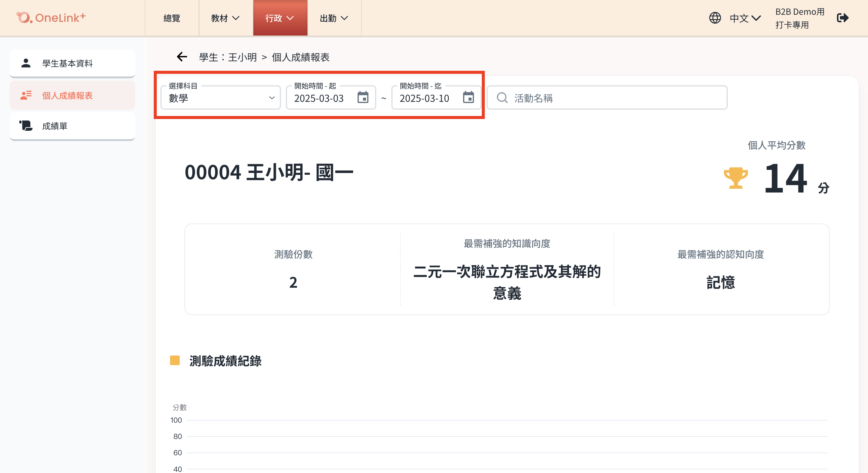Click the 分數 axis title
This screenshot has height=473, width=868.
[x=180, y=407]
